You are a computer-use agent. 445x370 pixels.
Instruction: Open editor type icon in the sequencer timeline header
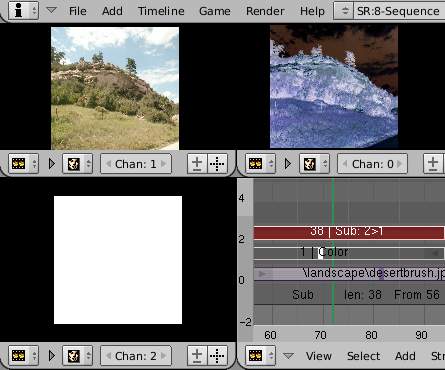(x=260, y=356)
